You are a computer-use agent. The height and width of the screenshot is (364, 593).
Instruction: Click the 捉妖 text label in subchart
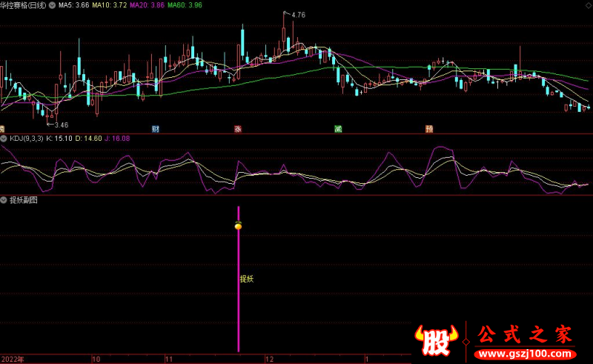pos(247,279)
